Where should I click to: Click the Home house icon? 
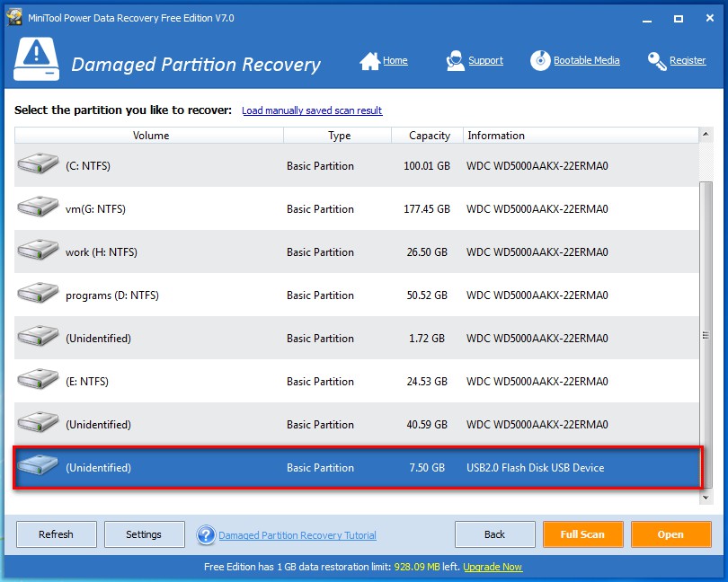pos(369,61)
